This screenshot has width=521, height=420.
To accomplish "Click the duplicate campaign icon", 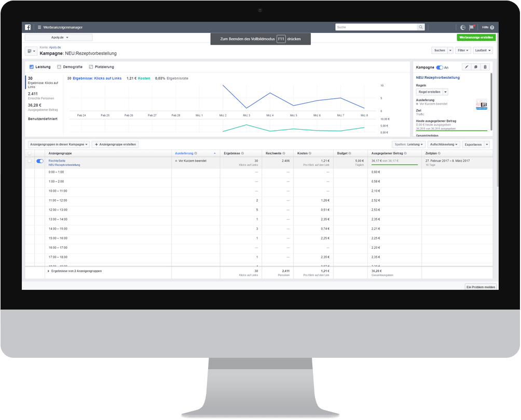I will click(475, 67).
